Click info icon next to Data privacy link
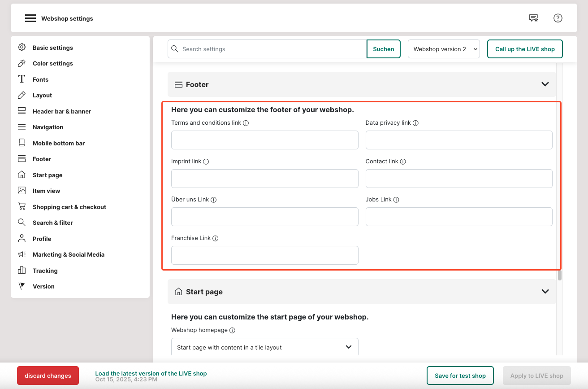The width and height of the screenshot is (588, 389). pos(415,123)
